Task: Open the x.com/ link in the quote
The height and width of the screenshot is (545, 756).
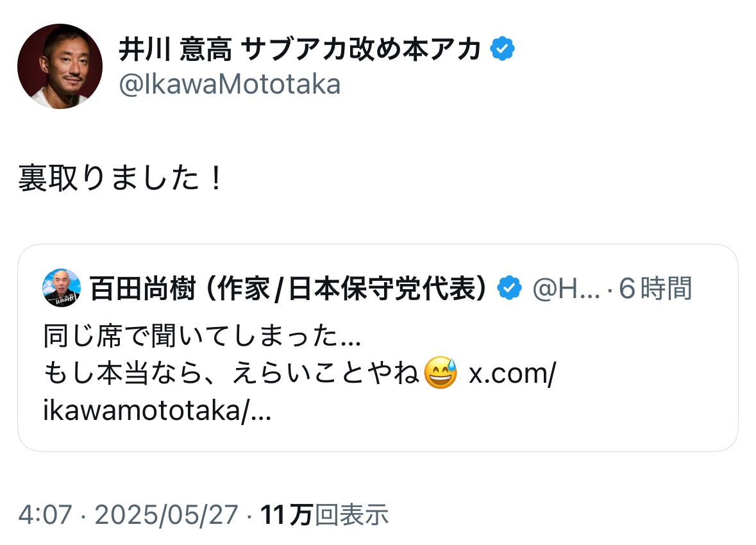Action: pyautogui.click(x=511, y=374)
